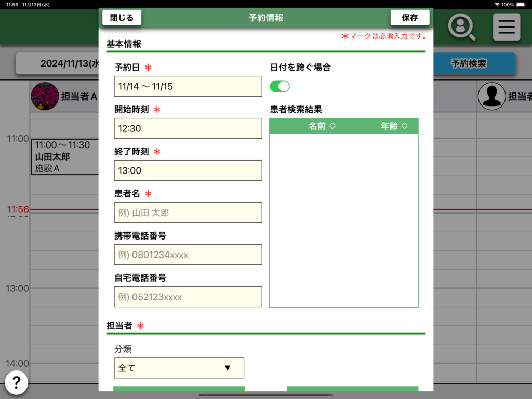Expand the 分類 dropdown showing 全て
The width and height of the screenshot is (532, 399).
(x=179, y=368)
